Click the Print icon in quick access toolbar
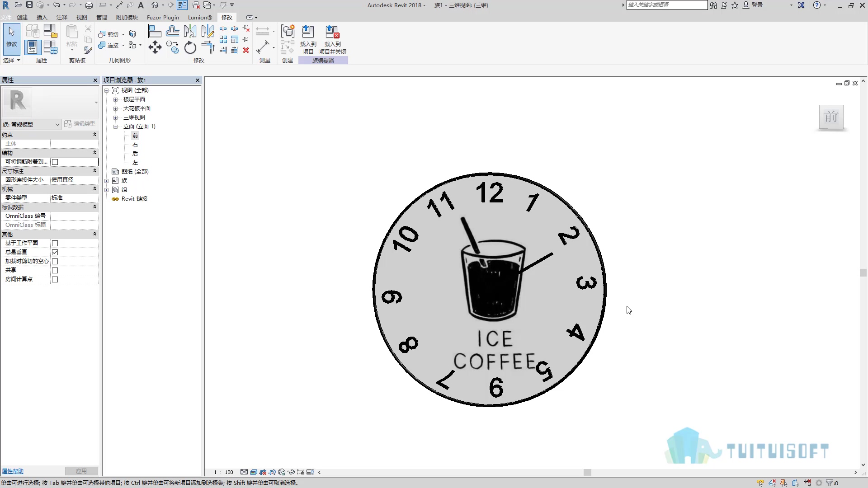This screenshot has width=868, height=488. click(x=89, y=5)
